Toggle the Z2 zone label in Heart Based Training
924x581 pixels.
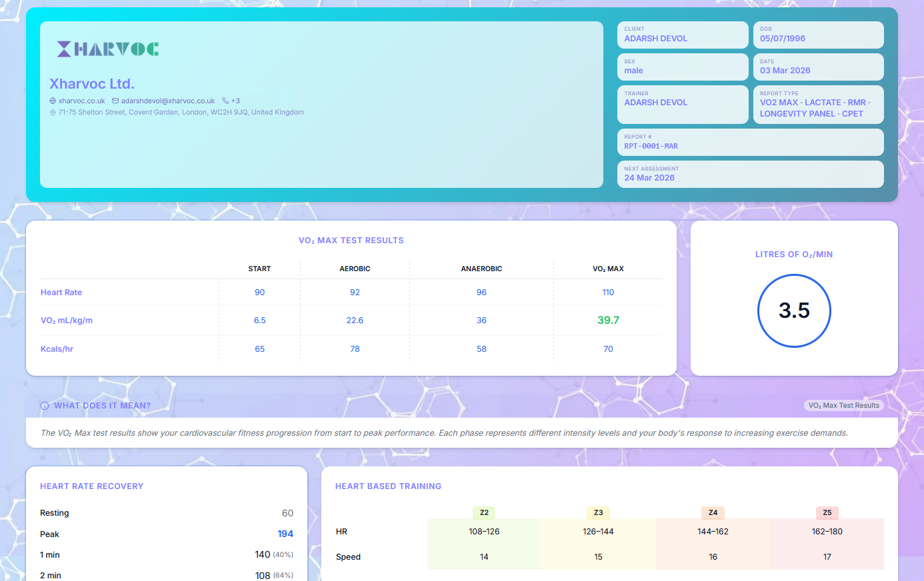[x=483, y=513]
